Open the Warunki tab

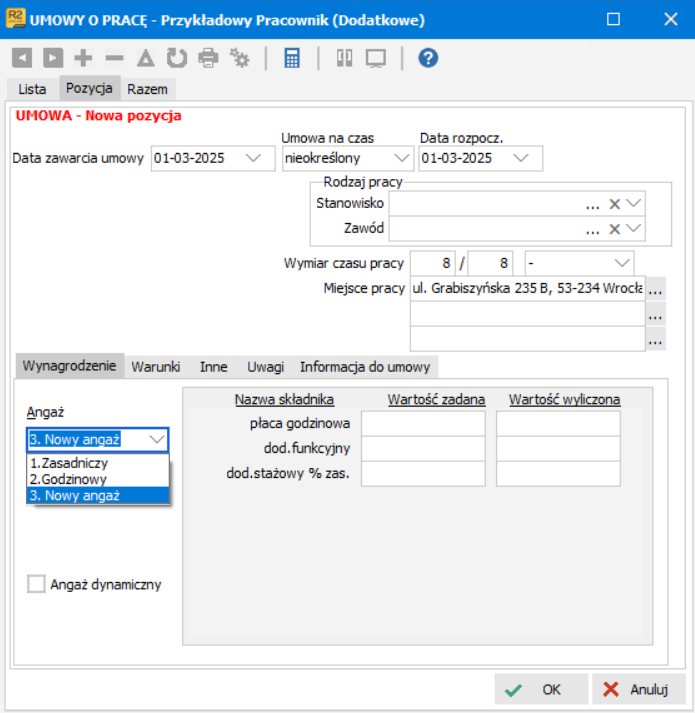[x=156, y=367]
